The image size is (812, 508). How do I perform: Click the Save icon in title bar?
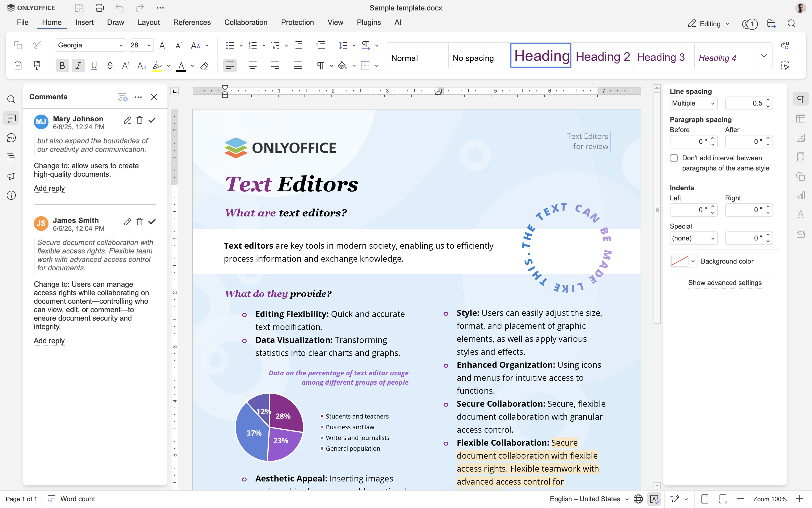(x=79, y=8)
